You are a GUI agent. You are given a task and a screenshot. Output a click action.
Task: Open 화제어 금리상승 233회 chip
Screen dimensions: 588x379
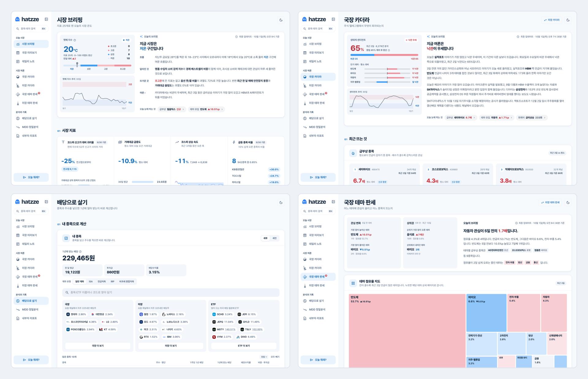pos(531,117)
